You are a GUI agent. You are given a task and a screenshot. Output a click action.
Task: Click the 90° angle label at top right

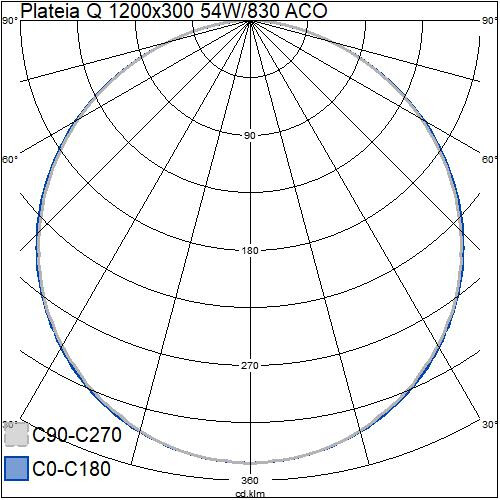pyautogui.click(x=490, y=21)
